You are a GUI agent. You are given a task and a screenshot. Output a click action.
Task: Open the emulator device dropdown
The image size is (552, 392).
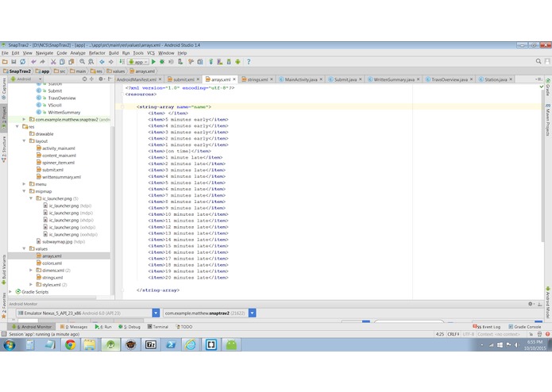tap(156, 313)
